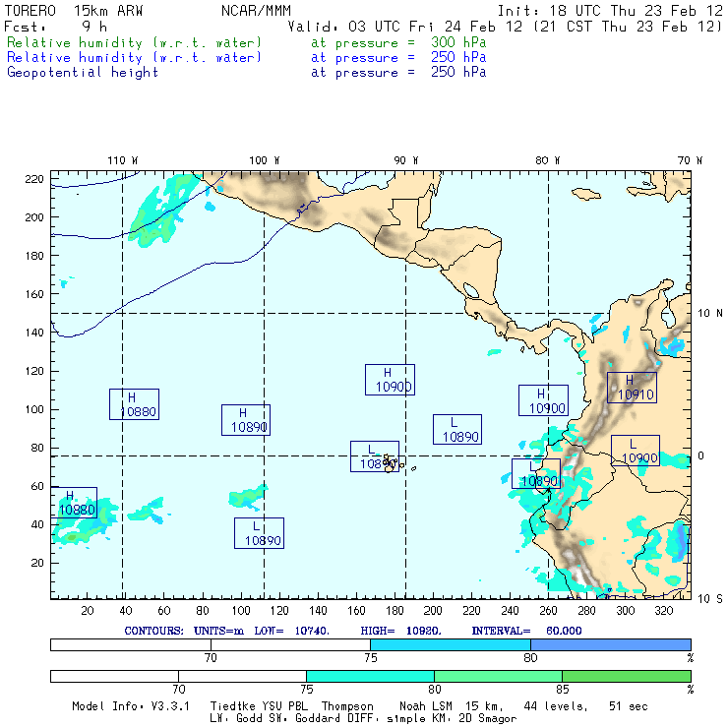Click the '110 W' longitude label
Image resolution: width=728 pixels, height=728 pixels.
pos(123,160)
